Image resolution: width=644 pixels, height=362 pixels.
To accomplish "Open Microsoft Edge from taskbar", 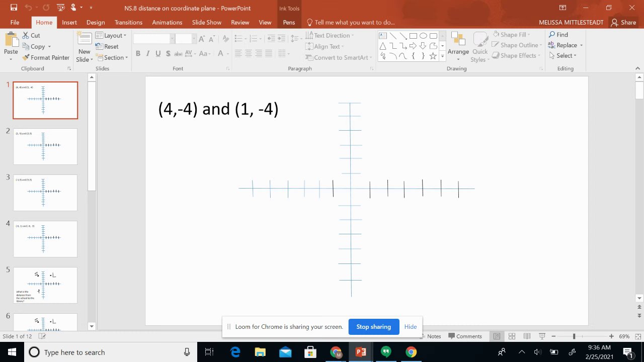I will coord(235,352).
